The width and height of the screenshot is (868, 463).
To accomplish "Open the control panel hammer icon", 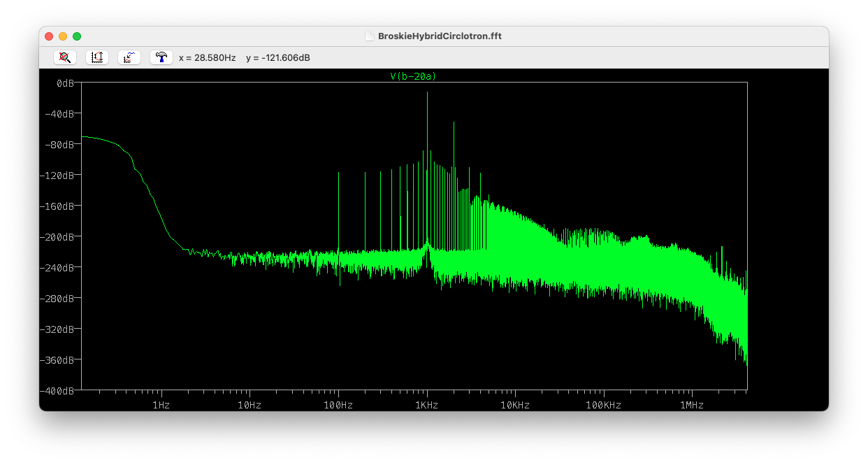I will click(x=161, y=57).
